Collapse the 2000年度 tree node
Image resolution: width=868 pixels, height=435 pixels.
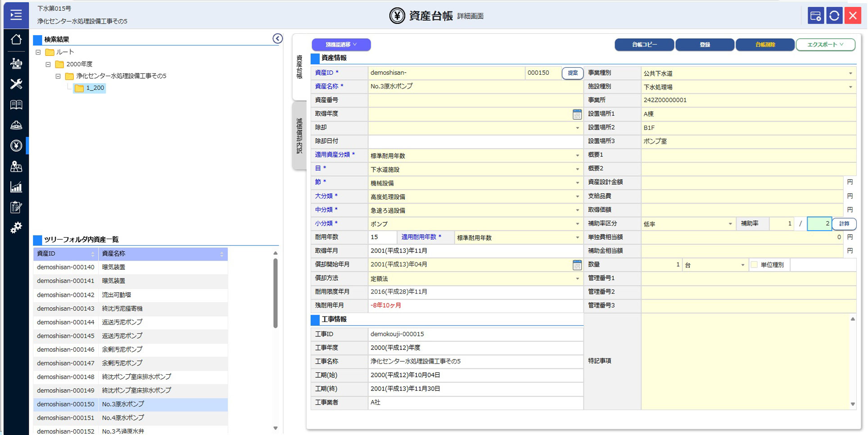[x=48, y=64]
